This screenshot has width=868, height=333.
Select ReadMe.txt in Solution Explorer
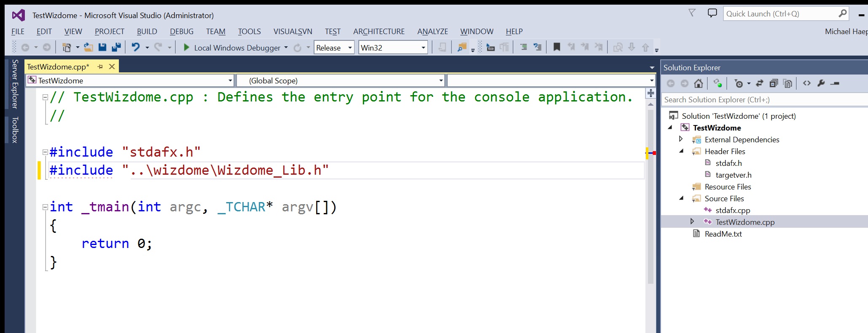point(723,234)
